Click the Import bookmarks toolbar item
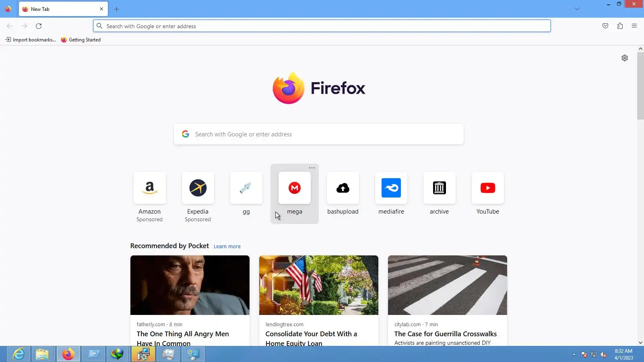 click(31, 40)
